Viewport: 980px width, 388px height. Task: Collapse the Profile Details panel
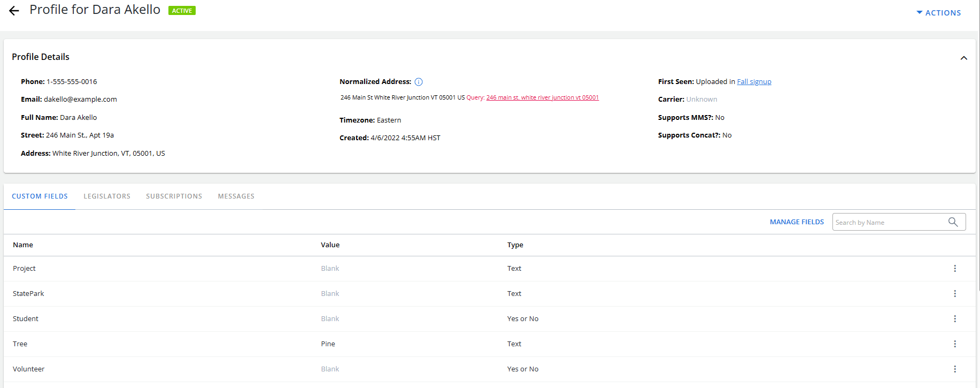pos(963,58)
